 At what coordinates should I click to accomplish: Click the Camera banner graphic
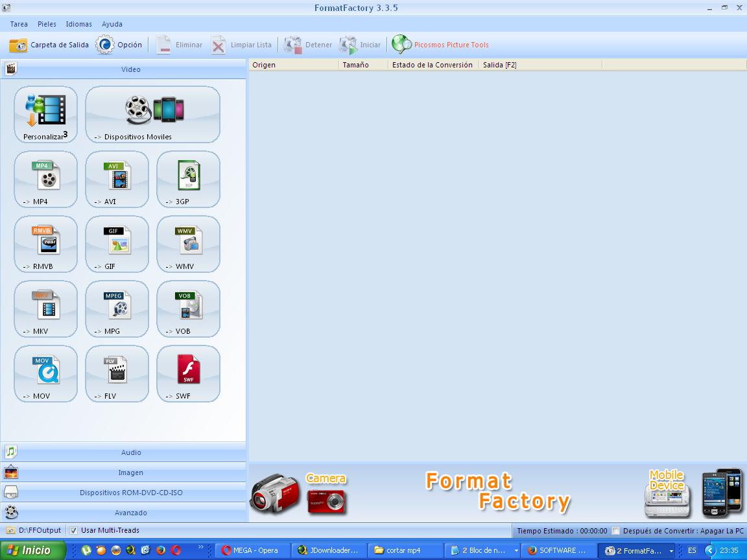tap(300, 493)
